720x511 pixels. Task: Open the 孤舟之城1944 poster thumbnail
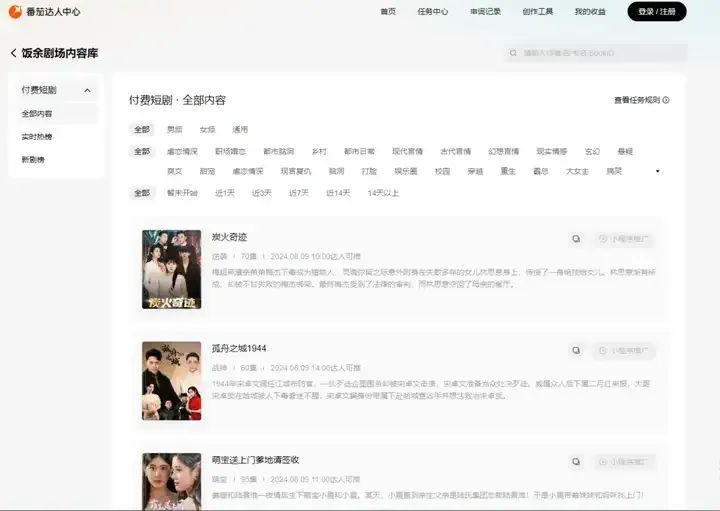pyautogui.click(x=172, y=381)
